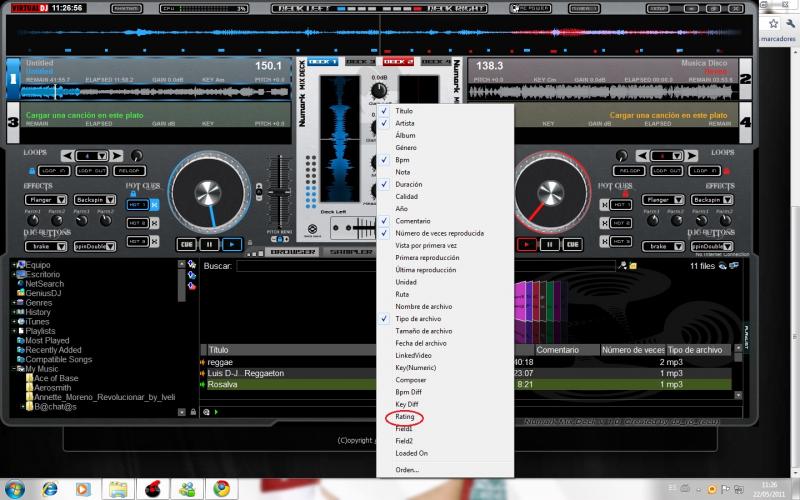Image resolution: width=800 pixels, height=500 pixels.
Task: Click the Chrome icon in the taskbar
Action: pyautogui.click(x=221, y=488)
